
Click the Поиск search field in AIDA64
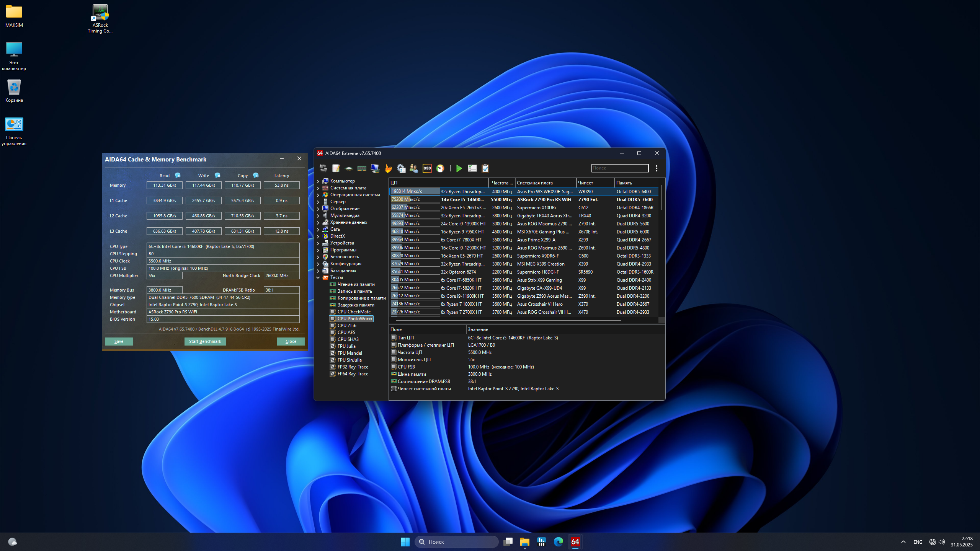click(619, 168)
